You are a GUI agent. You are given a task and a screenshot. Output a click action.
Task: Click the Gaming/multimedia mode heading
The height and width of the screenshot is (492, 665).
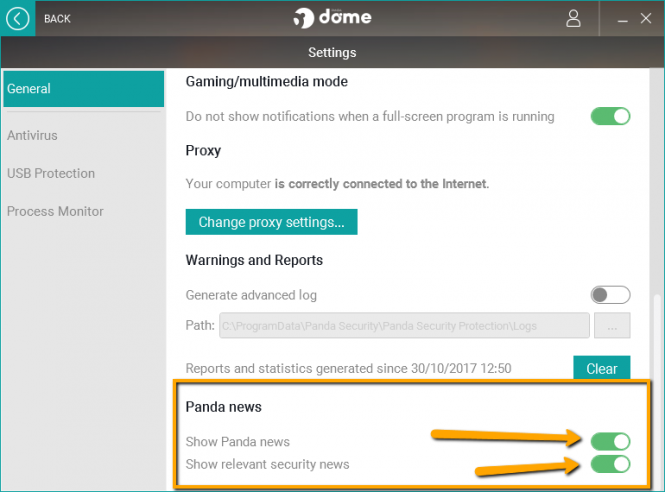266,81
